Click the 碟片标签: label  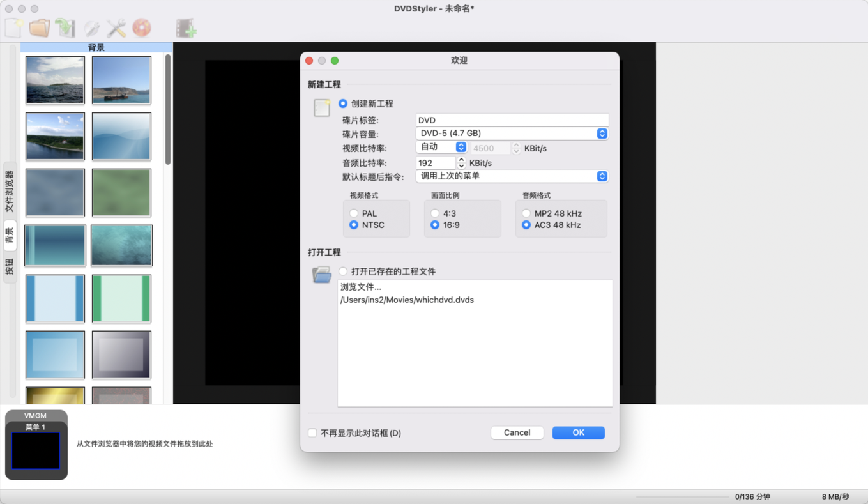[x=360, y=120]
